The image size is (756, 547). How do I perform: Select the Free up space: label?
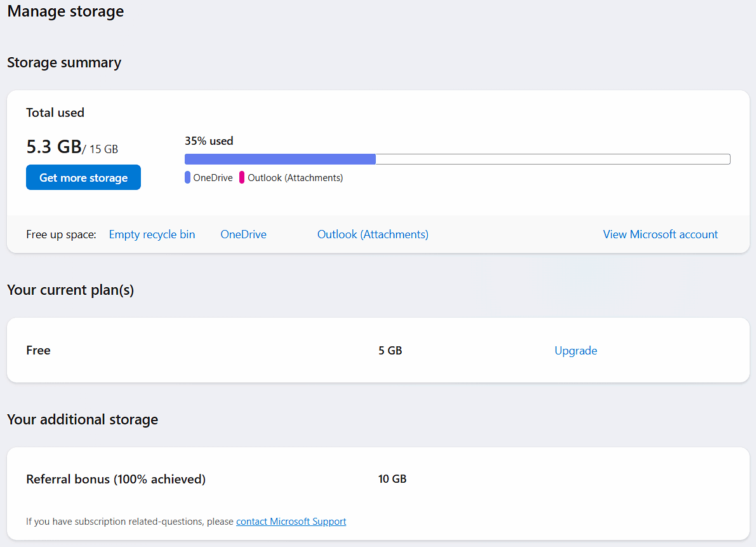click(61, 234)
